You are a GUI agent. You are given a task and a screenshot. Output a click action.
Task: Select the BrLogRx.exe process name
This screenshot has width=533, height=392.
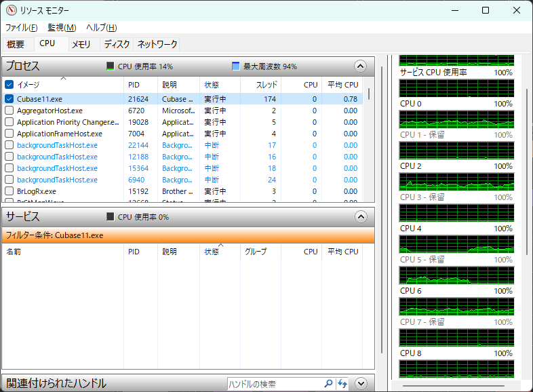coord(37,191)
